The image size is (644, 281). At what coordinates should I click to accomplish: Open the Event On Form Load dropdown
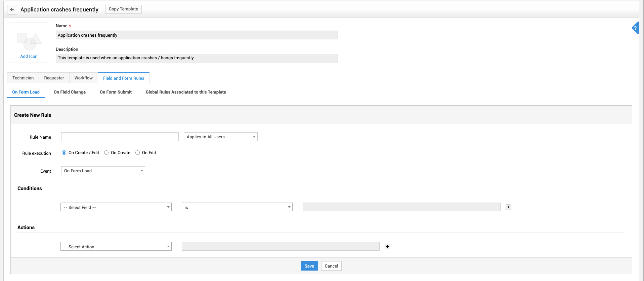pyautogui.click(x=103, y=171)
